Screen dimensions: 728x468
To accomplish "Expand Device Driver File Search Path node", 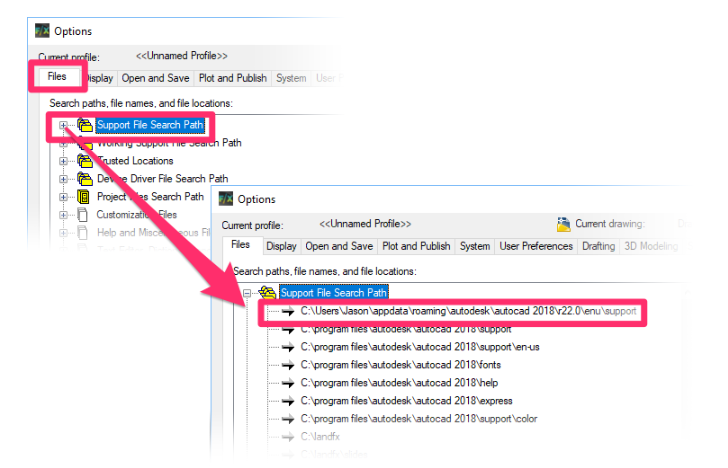I will point(63,179).
